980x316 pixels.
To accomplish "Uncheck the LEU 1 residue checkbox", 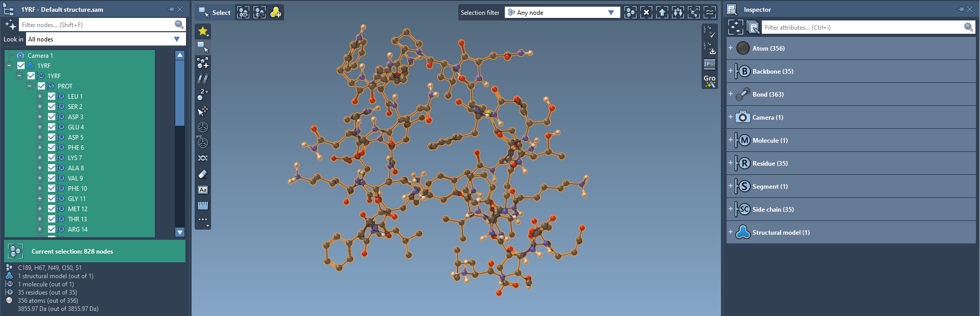I will tap(52, 97).
